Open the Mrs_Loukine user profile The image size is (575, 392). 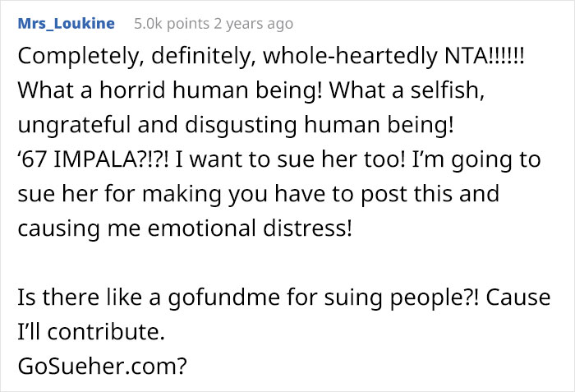click(66, 24)
